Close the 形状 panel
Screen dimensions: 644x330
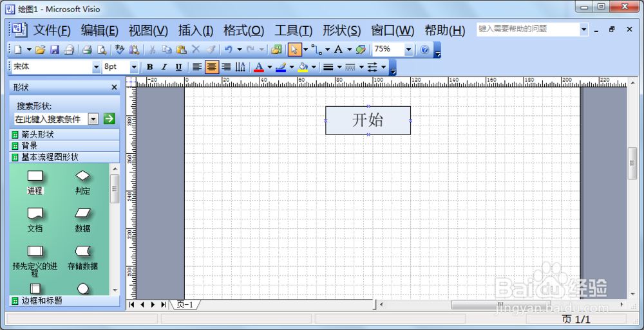tap(114, 87)
